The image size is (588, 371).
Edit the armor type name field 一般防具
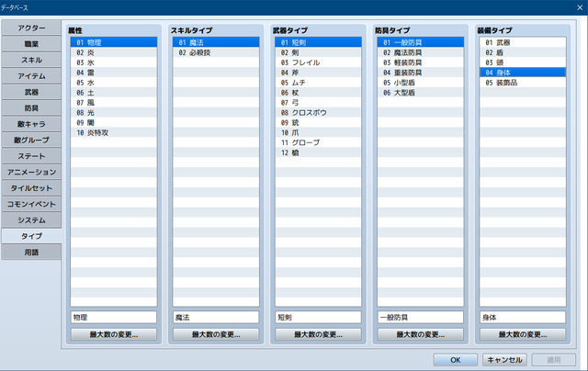coord(421,318)
